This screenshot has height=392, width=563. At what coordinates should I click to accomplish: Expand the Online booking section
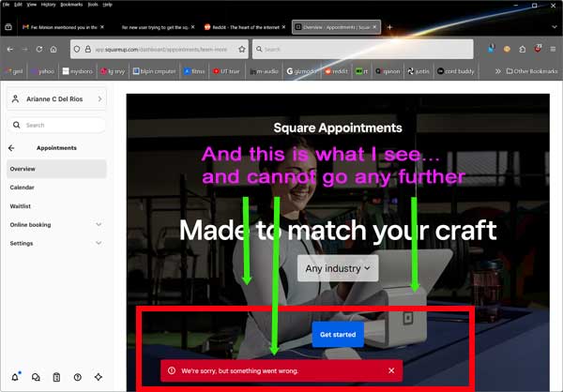56,225
